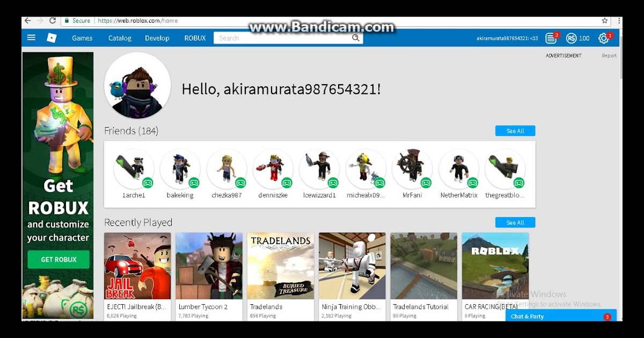Click the GET ROBUX ad button
The height and width of the screenshot is (338, 644).
[58, 260]
